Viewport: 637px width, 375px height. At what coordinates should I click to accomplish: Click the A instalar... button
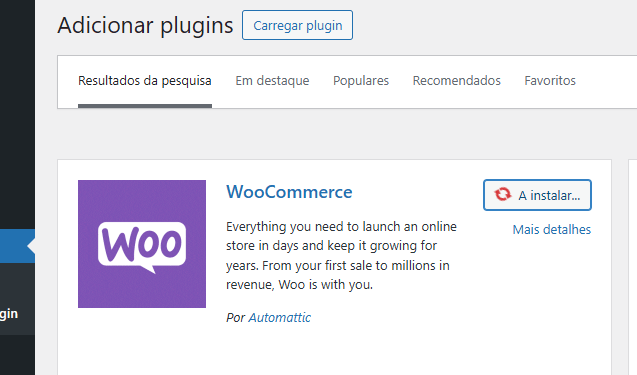537,195
